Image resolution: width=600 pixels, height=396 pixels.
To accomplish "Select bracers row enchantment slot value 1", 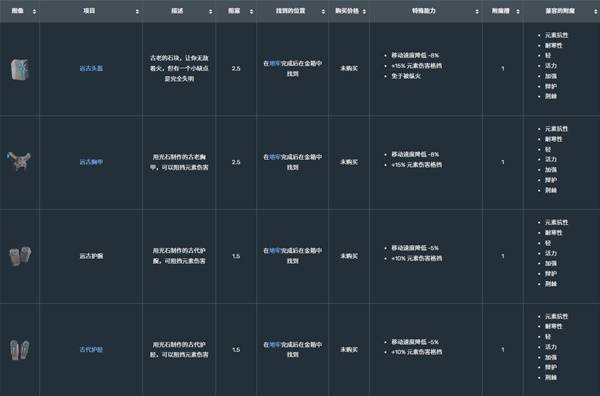I will coord(503,256).
